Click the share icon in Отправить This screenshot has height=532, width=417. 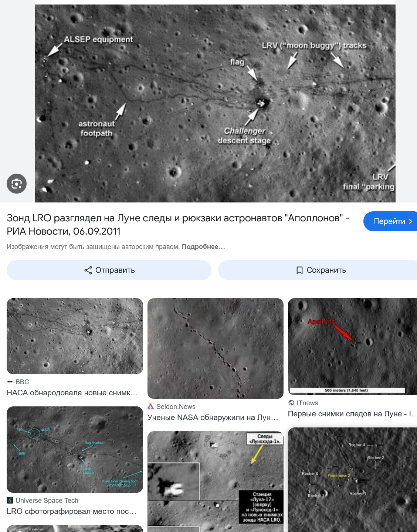point(88,270)
